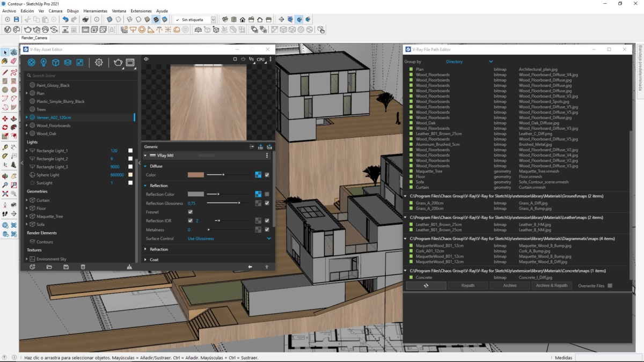This screenshot has width=644, height=362.
Task: Click the save icon in SketchUp toolbar
Action: tap(17, 19)
